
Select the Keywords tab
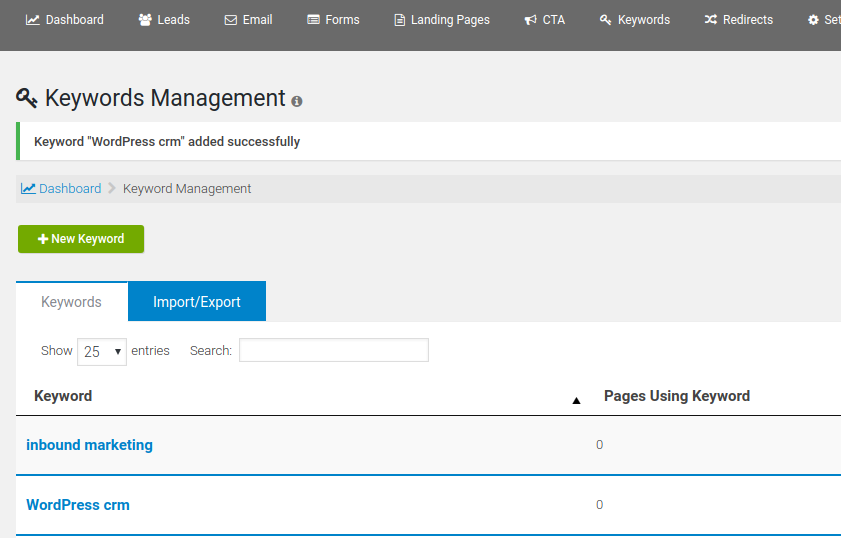point(71,302)
